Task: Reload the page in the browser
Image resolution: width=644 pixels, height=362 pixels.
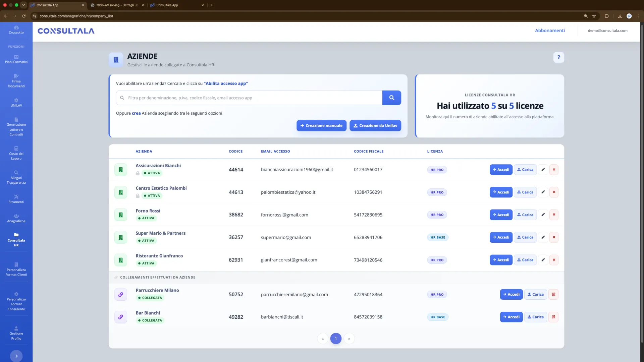Action: pyautogui.click(x=24, y=16)
